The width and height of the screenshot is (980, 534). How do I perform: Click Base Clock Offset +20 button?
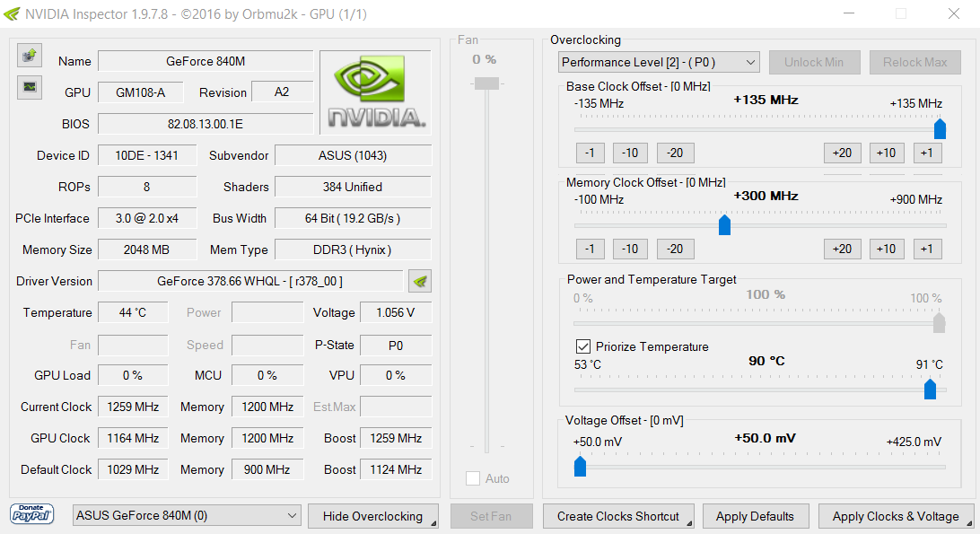(x=843, y=153)
